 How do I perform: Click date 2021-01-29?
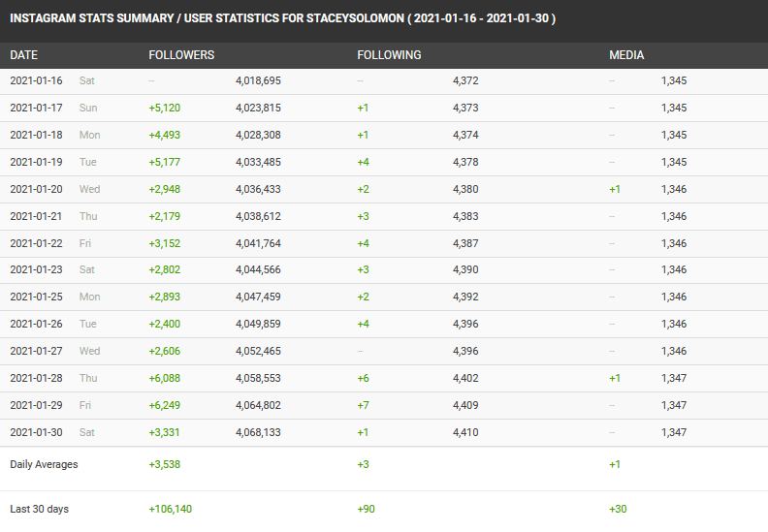36,405
